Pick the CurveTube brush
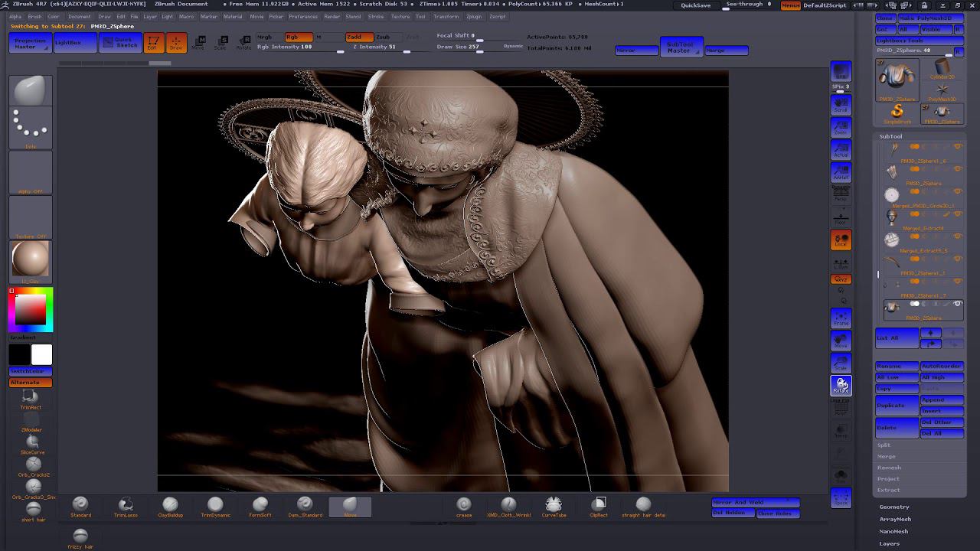Viewport: 980px width, 551px height. [x=554, y=506]
